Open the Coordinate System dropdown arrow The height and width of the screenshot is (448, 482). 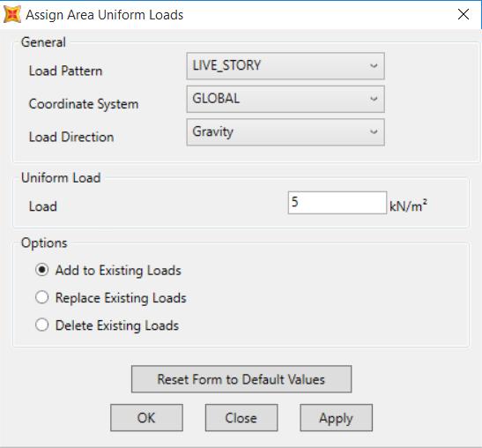pos(374,99)
